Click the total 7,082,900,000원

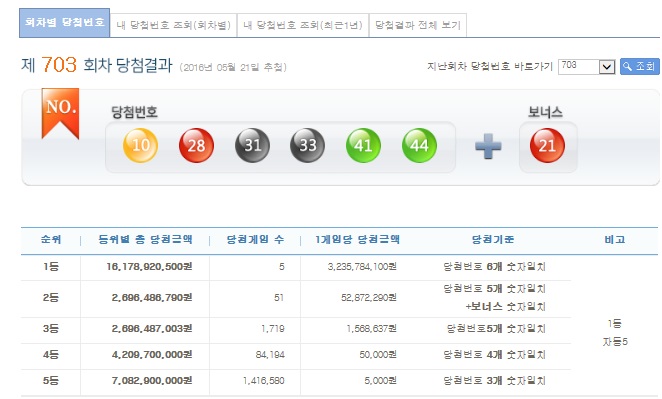[x=152, y=381]
